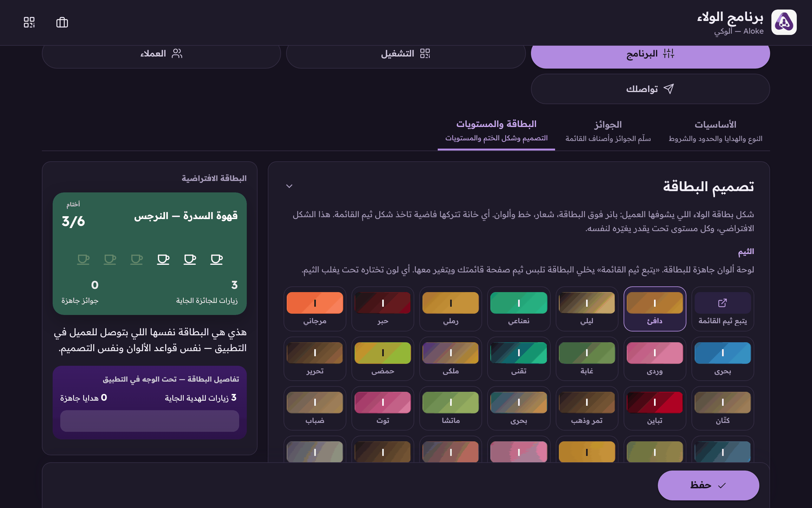The image size is (812, 508).
Task: Open the التشغيل section tab
Action: coord(406,54)
